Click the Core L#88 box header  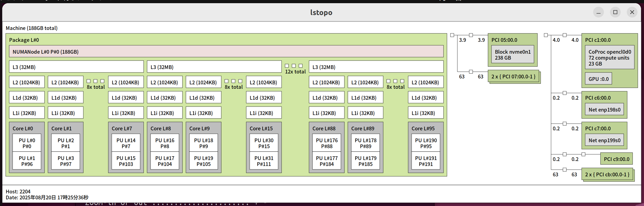coord(324,128)
